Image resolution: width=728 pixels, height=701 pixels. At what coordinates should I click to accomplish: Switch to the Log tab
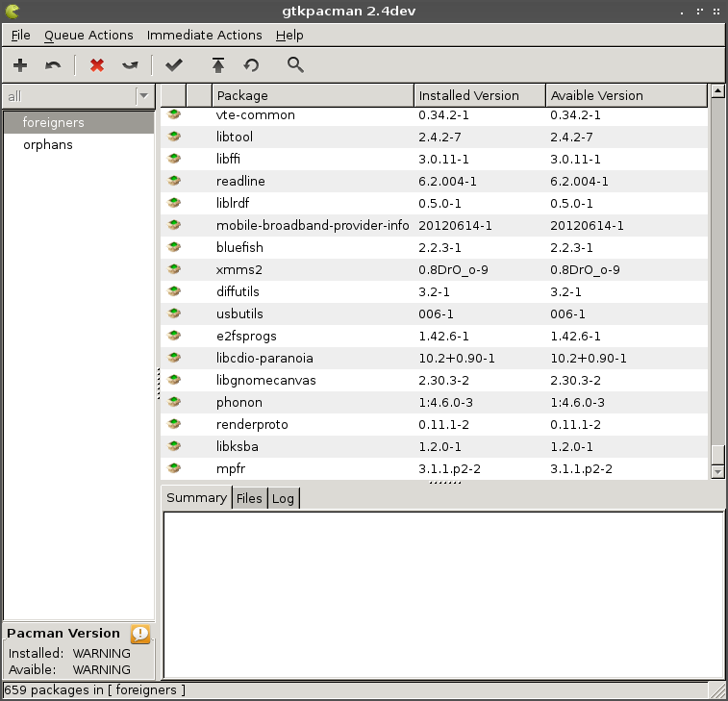coord(283,499)
